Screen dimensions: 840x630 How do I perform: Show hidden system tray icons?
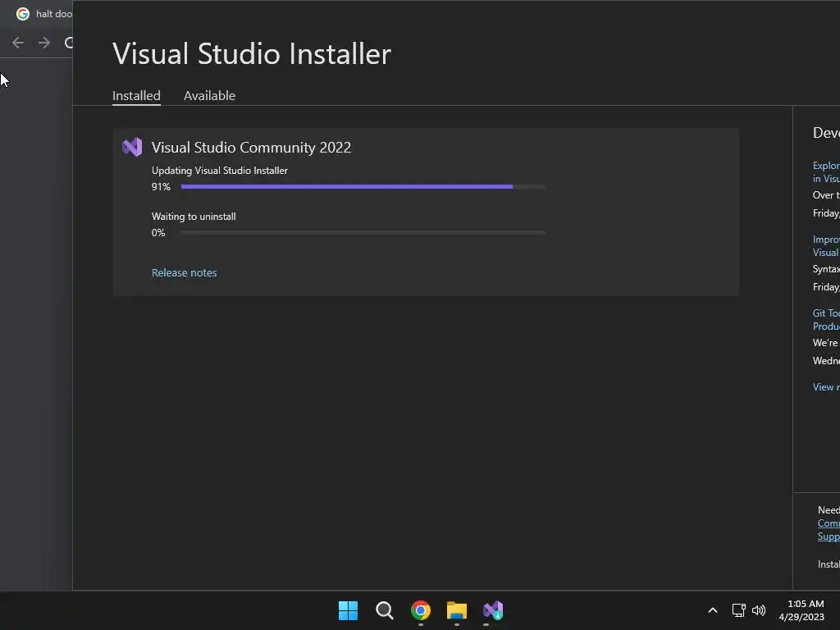tap(713, 610)
